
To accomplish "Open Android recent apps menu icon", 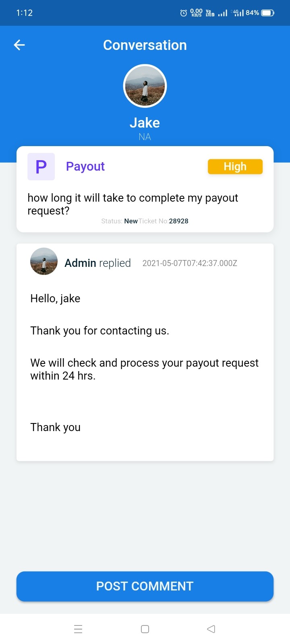I will [78, 629].
